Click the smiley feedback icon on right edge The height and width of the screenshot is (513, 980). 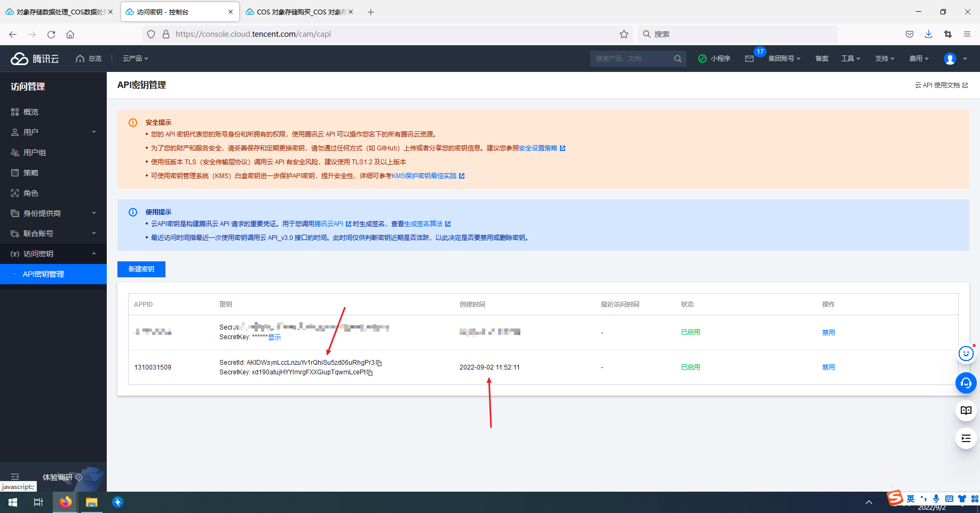click(x=966, y=354)
